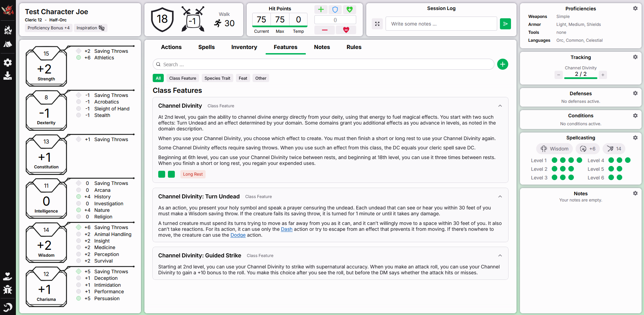Open the Inventory tab
This screenshot has height=315, width=644.
244,47
